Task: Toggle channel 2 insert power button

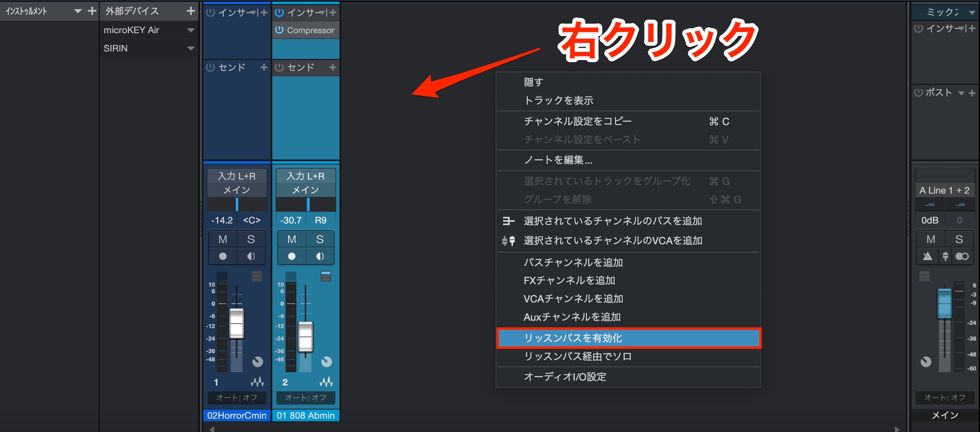Action: 279,13
